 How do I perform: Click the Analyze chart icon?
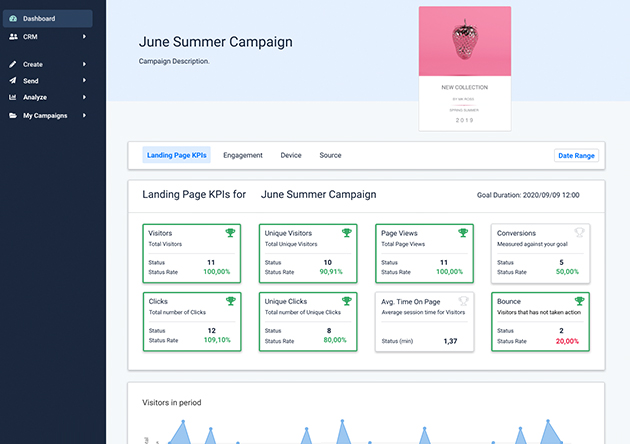click(x=13, y=97)
